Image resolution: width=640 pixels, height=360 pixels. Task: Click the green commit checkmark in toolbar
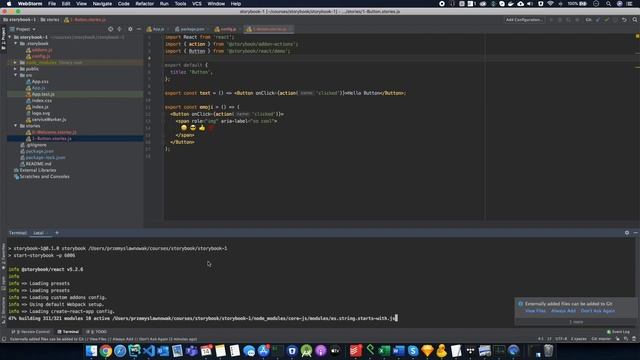[607, 20]
